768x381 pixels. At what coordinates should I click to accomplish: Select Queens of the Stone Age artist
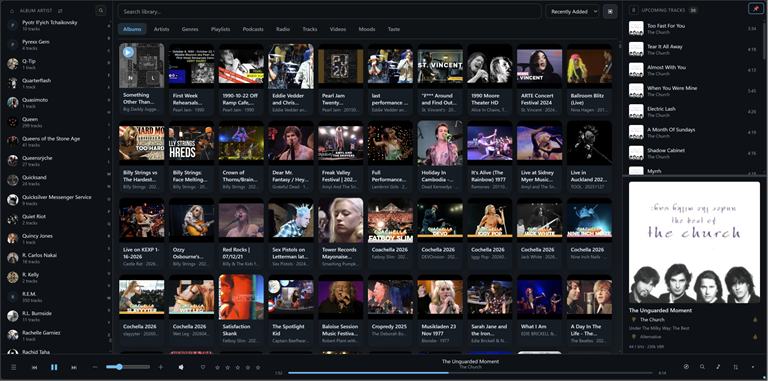coord(55,142)
